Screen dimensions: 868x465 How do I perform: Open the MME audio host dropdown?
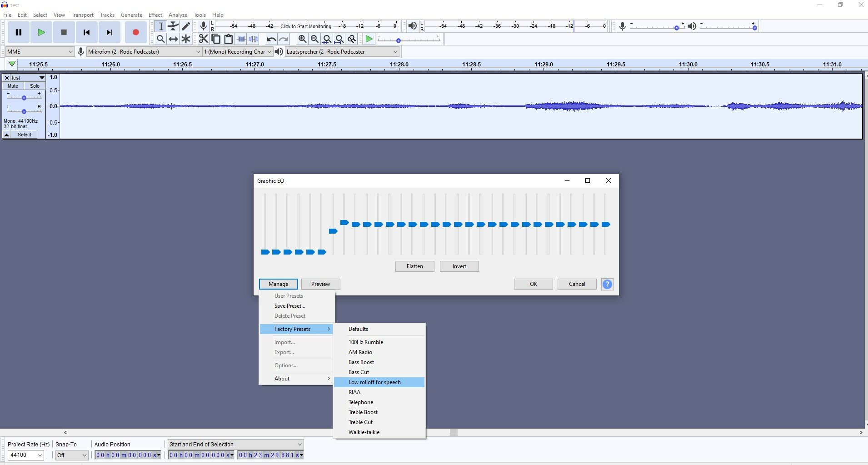[40, 51]
